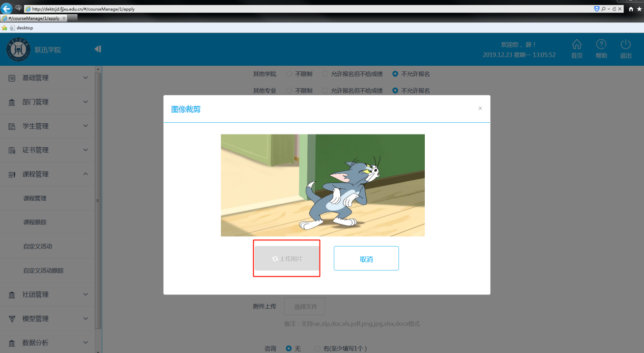Screen dimensions: 644x353
Task: Click the 部门管理 building icon
Action: tap(12, 102)
